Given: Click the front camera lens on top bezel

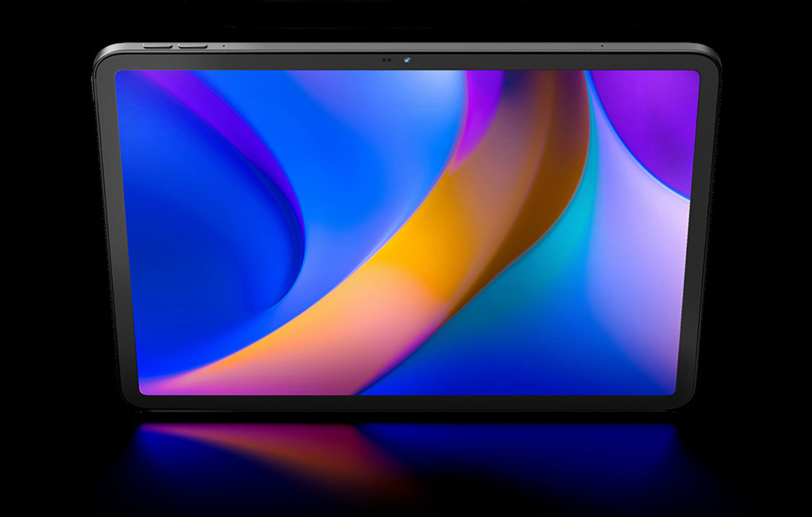Looking at the screenshot, I should [x=405, y=60].
